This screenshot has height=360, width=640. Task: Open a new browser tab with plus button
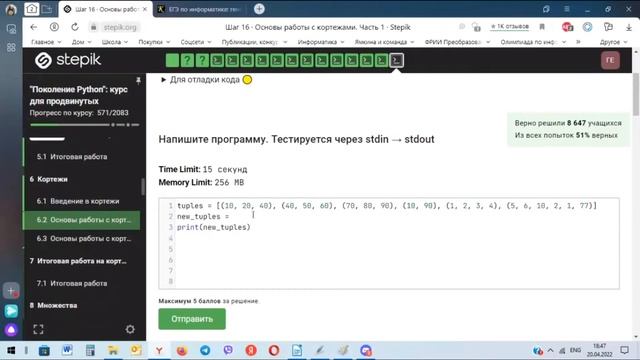[x=259, y=9]
